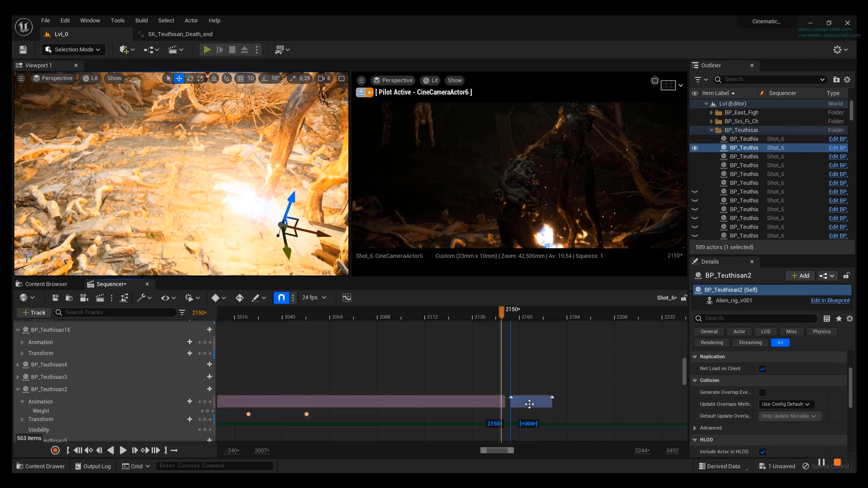This screenshot has width=868, height=488.
Task: Open the Build menu
Action: coord(141,20)
